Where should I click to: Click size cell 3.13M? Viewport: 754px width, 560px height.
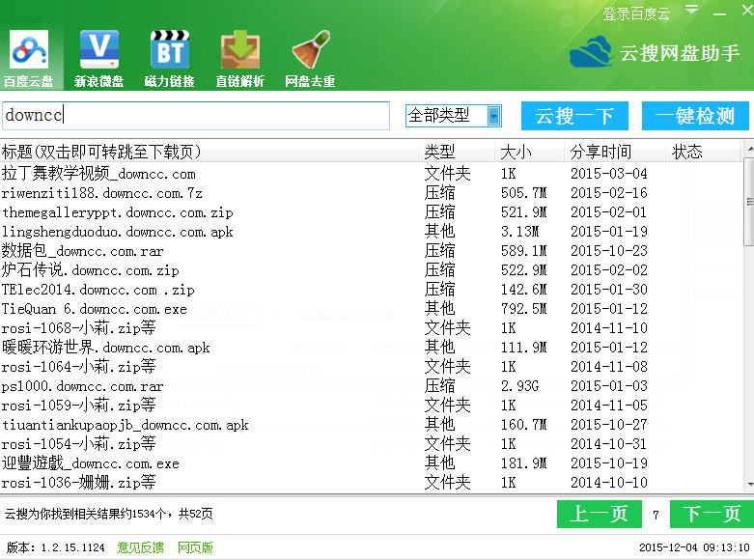tap(519, 232)
